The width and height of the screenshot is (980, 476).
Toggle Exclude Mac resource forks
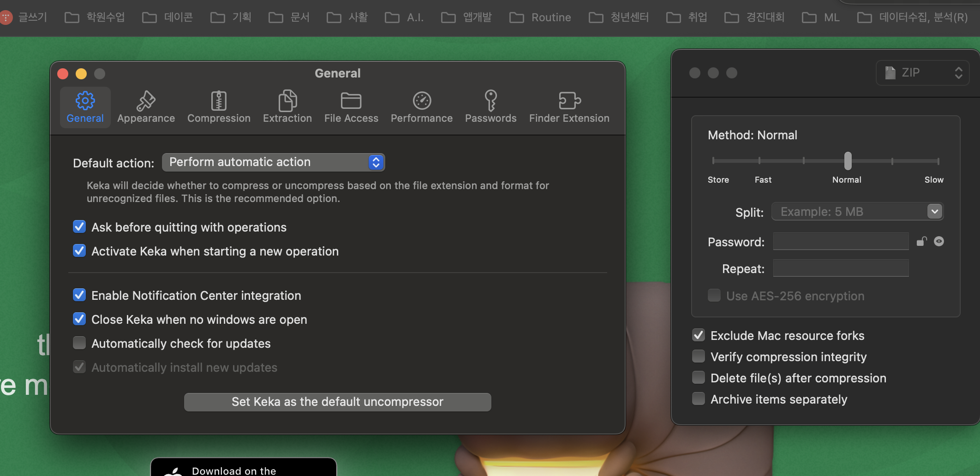coord(699,335)
